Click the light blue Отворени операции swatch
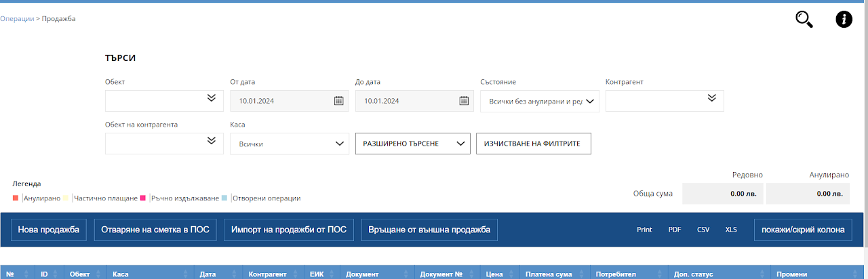This screenshot has width=868, height=279. (x=225, y=198)
